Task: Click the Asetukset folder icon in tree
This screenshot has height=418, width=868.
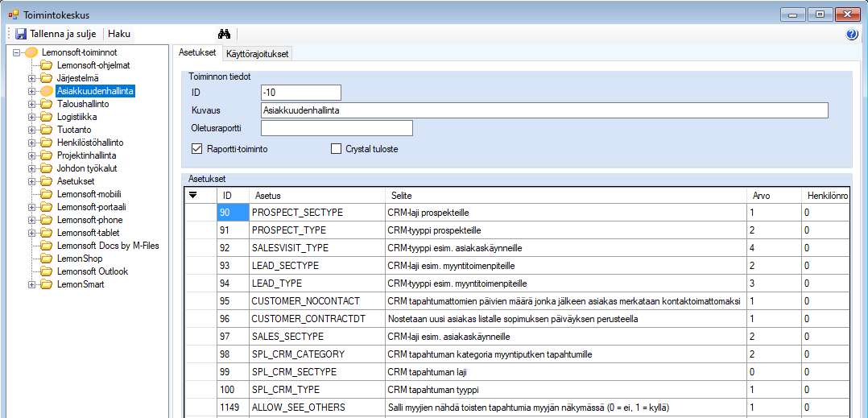Action: [x=47, y=181]
